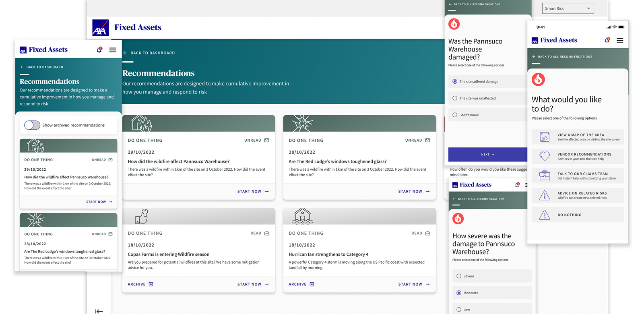Open hamburger menu on right phone screen
Image resolution: width=644 pixels, height=314 pixels.
click(620, 40)
